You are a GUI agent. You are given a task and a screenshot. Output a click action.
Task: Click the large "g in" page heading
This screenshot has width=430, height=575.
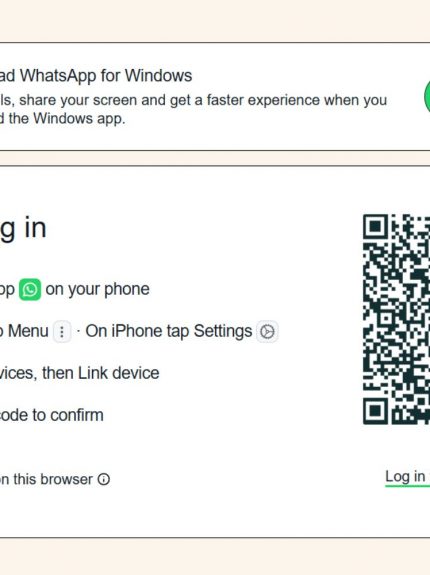pos(23,229)
